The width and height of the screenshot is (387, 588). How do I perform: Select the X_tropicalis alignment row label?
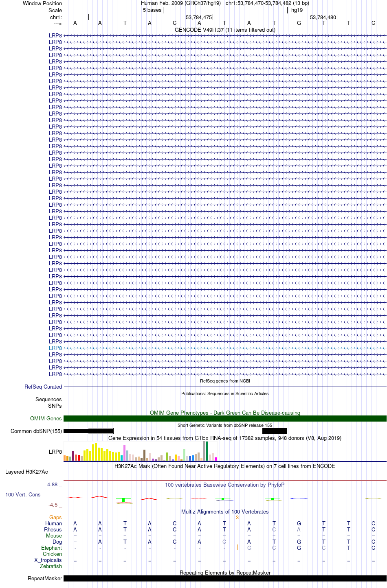click(48, 560)
